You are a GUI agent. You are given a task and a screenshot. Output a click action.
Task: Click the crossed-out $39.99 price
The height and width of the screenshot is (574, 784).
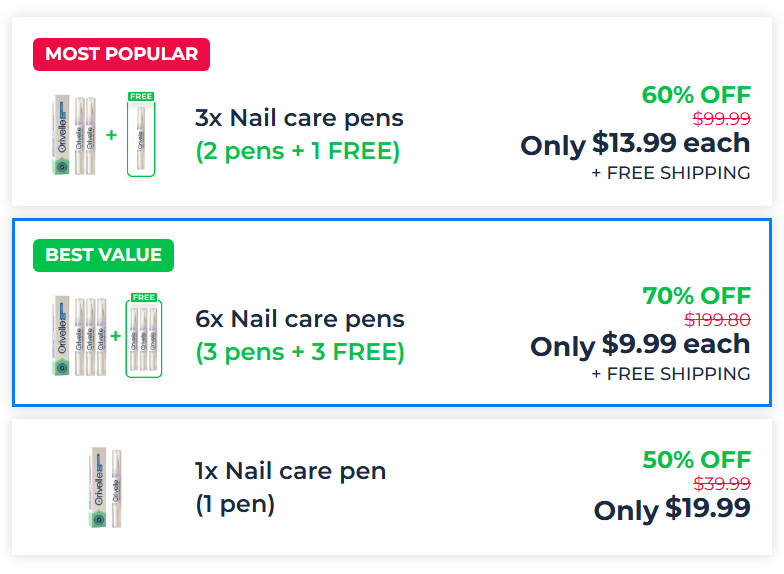pos(721,484)
